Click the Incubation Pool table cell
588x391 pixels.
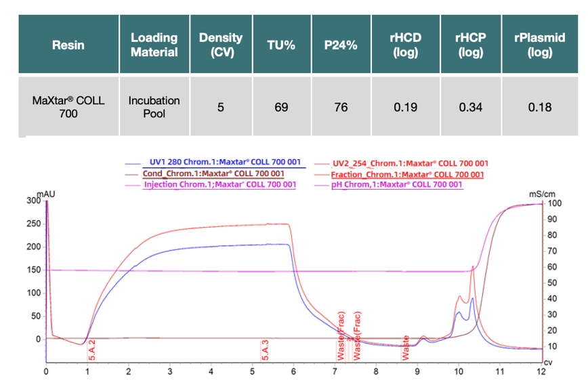(154, 107)
